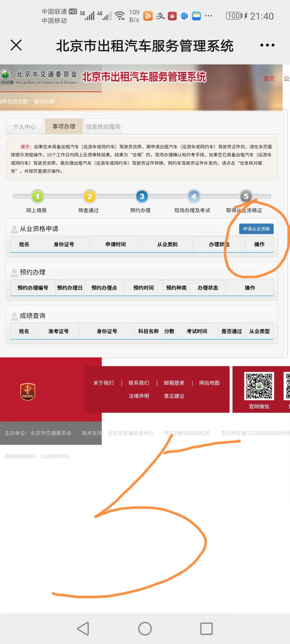Click the 是否通过 column header

pos(231,331)
